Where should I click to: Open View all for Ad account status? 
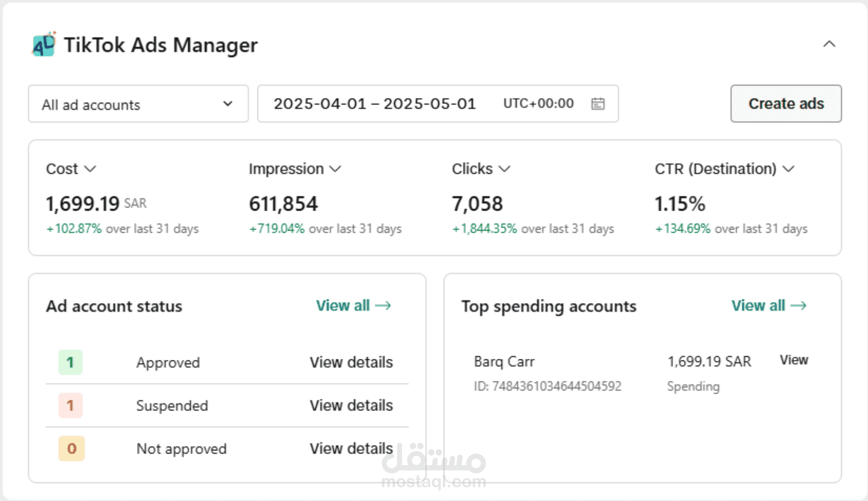353,306
